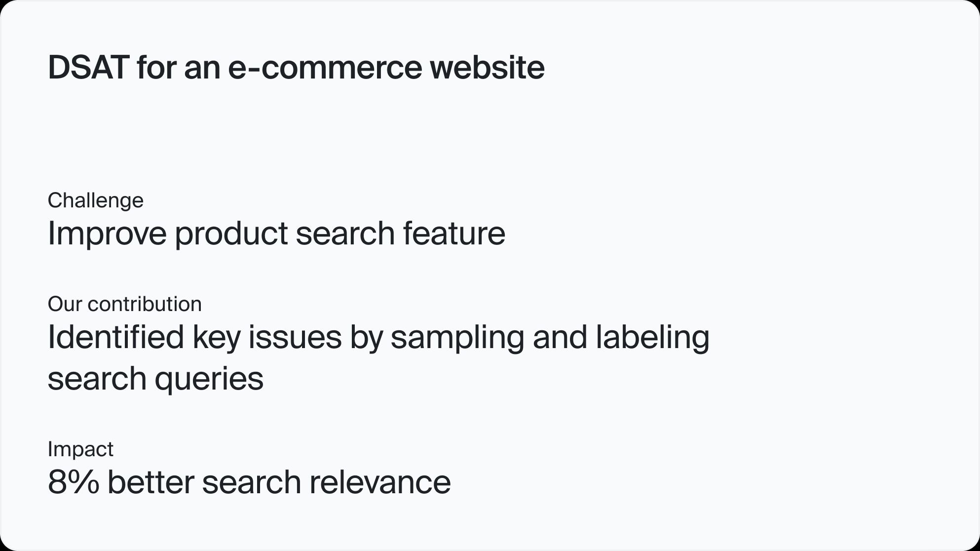Image resolution: width=980 pixels, height=551 pixels.
Task: Click the word labeling
Action: [652, 337]
